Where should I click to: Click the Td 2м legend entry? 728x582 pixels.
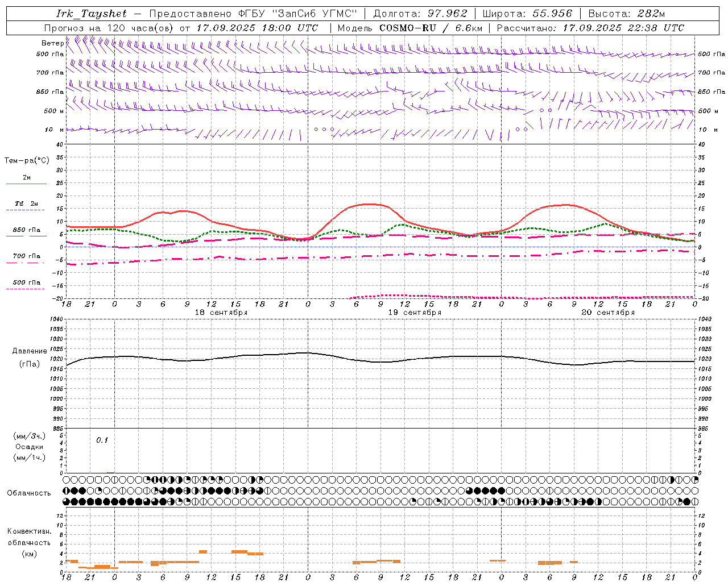[x=26, y=203]
